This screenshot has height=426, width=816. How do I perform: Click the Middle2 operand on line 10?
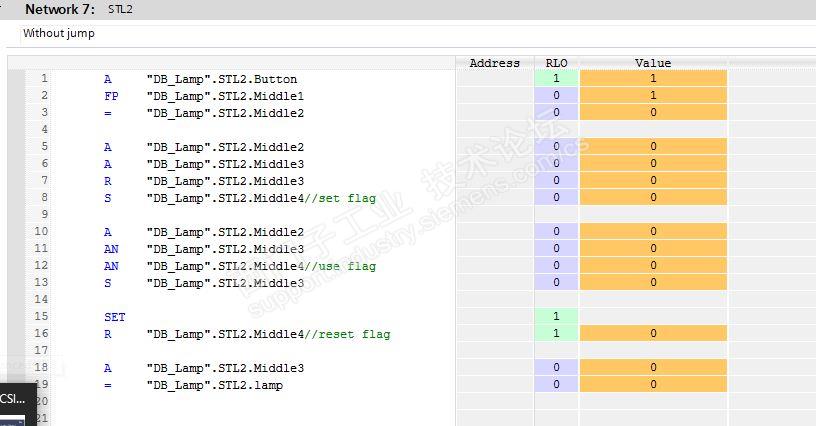(x=225, y=232)
